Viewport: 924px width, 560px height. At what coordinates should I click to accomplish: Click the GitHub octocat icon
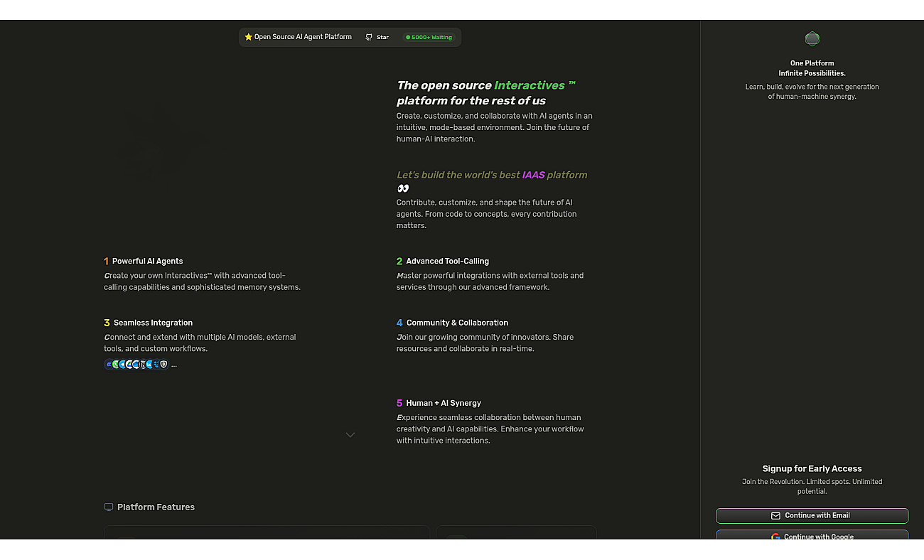[369, 37]
